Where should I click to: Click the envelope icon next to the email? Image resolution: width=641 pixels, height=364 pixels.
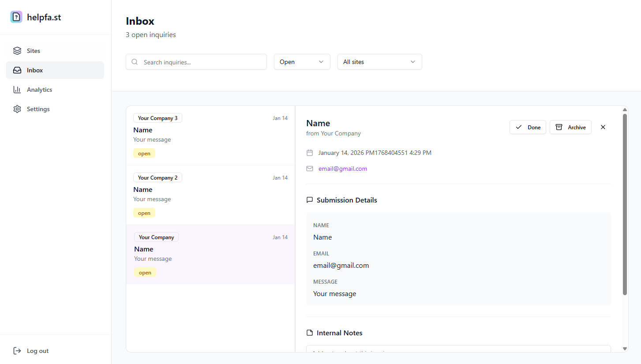(310, 168)
